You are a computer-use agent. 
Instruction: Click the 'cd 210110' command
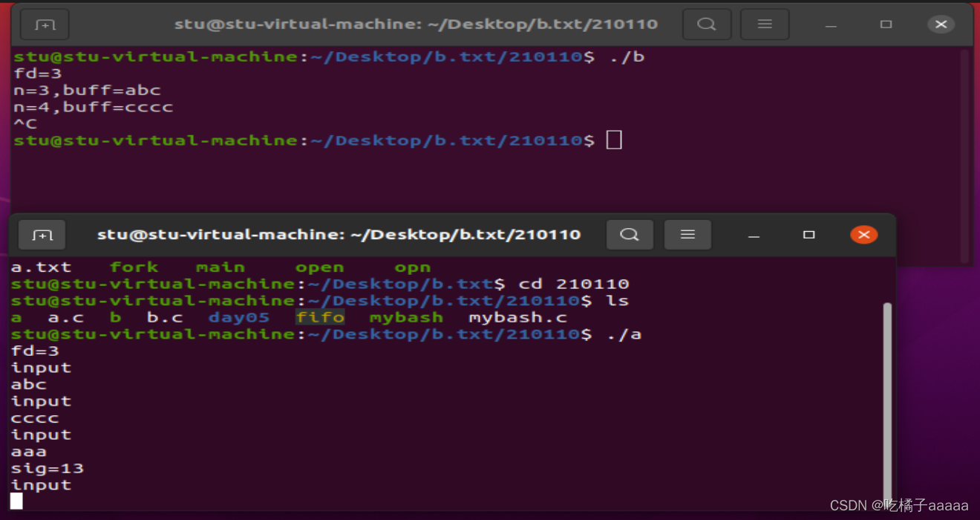click(574, 284)
